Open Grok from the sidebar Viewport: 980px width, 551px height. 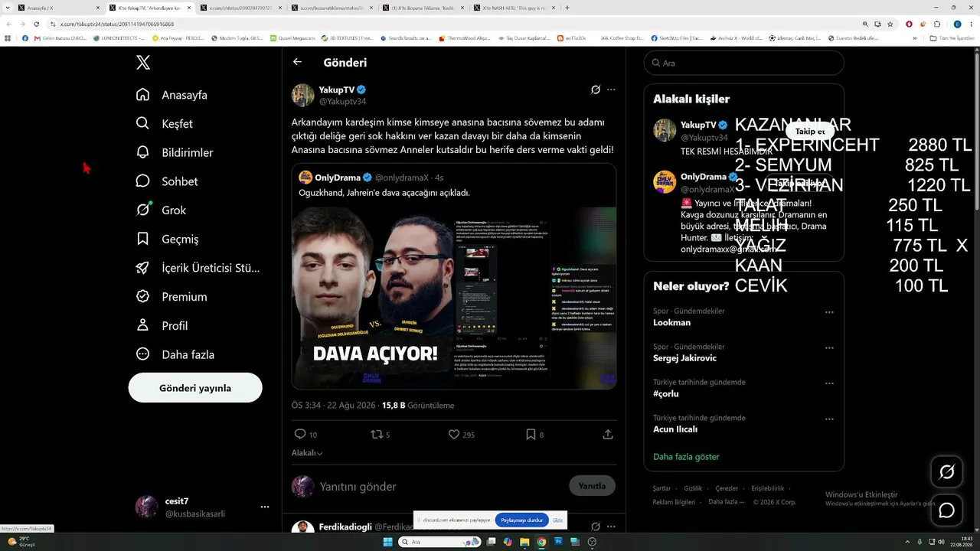pos(160,210)
